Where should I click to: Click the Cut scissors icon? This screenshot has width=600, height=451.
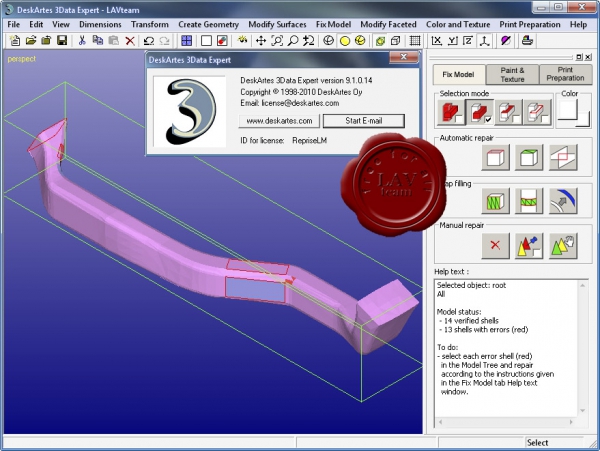pos(82,41)
